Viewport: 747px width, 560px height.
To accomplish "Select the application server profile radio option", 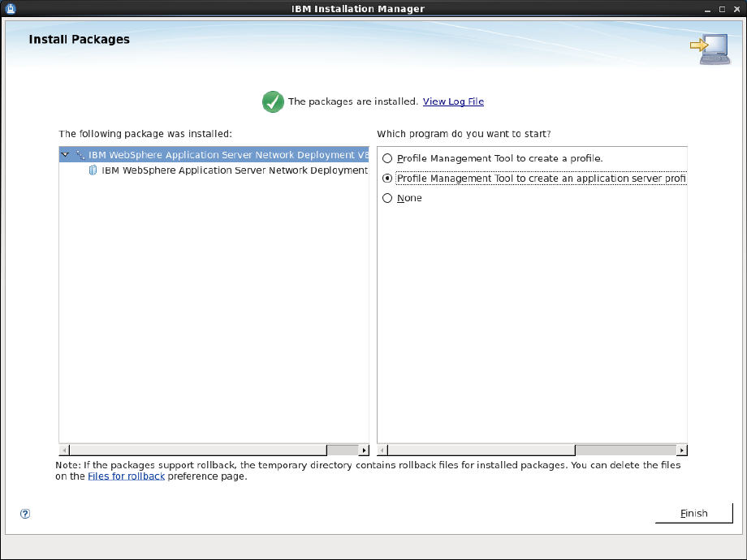I will [387, 178].
